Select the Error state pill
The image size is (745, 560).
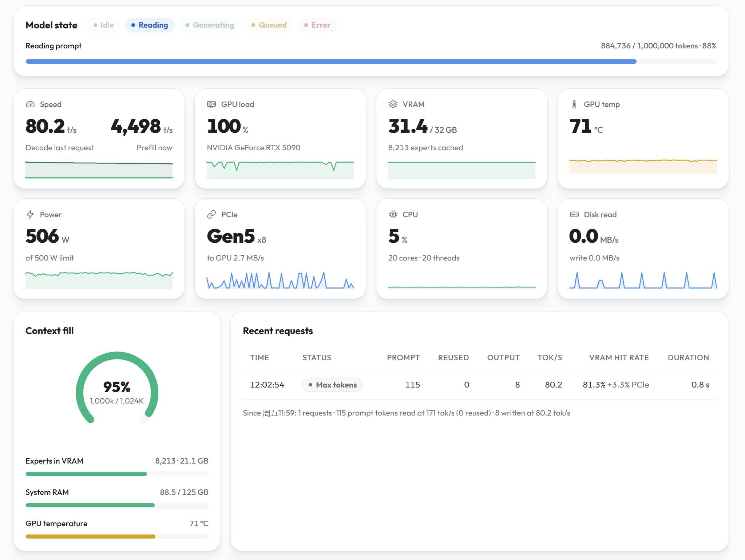(x=317, y=25)
